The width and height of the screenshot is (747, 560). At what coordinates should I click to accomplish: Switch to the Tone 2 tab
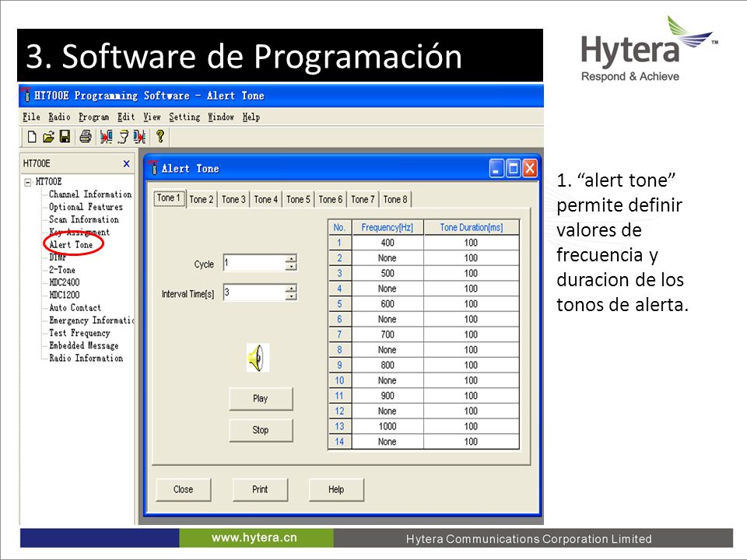(202, 200)
